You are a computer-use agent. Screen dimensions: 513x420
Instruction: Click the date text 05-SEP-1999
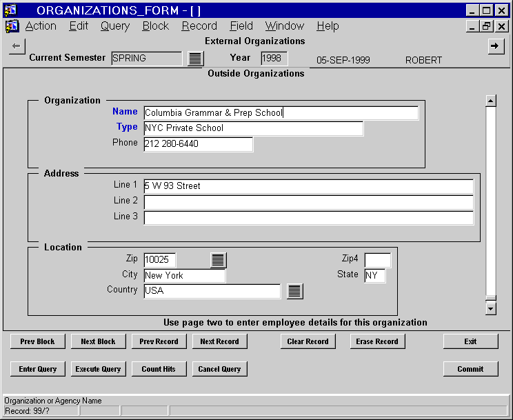(343, 60)
